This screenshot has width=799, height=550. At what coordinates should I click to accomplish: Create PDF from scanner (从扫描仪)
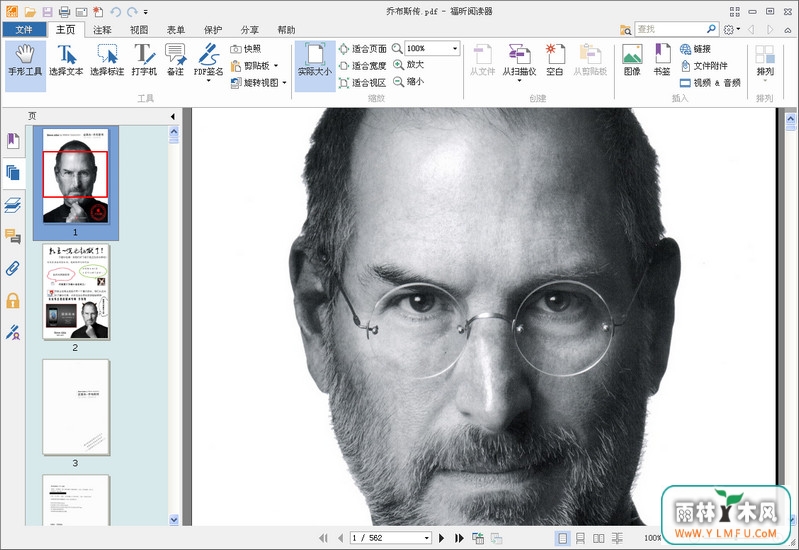519,62
